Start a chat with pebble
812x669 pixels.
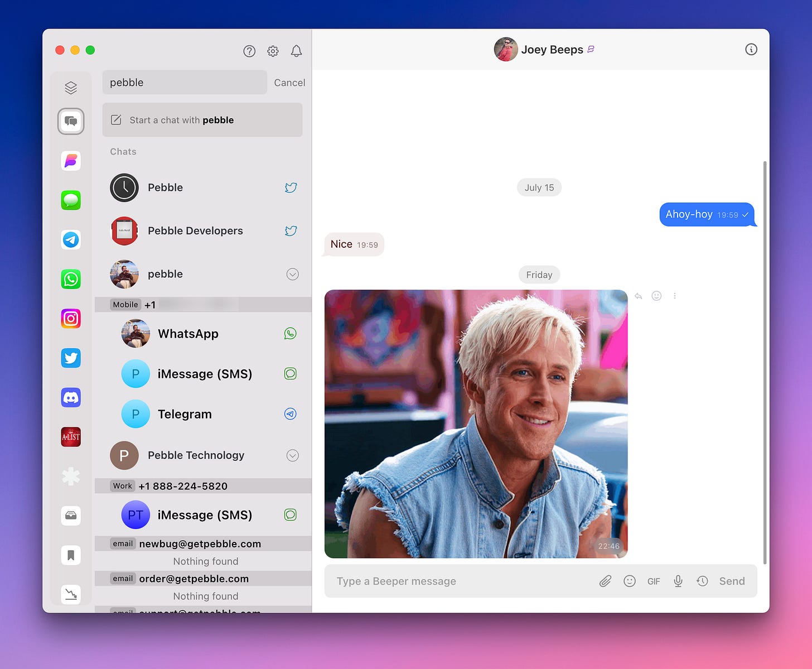tap(202, 120)
